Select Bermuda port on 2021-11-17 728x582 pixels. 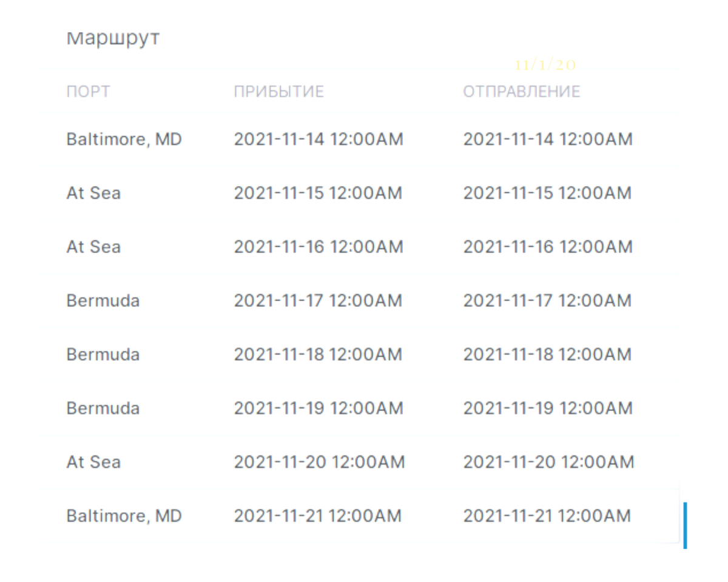click(x=103, y=301)
